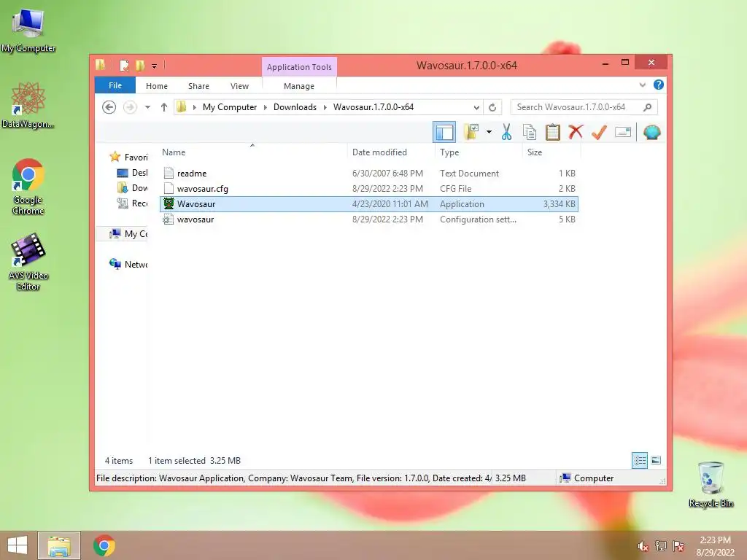Screen dimensions: 747x560
Task: Open the Classic Shell seashell settings icon
Action: (x=651, y=132)
